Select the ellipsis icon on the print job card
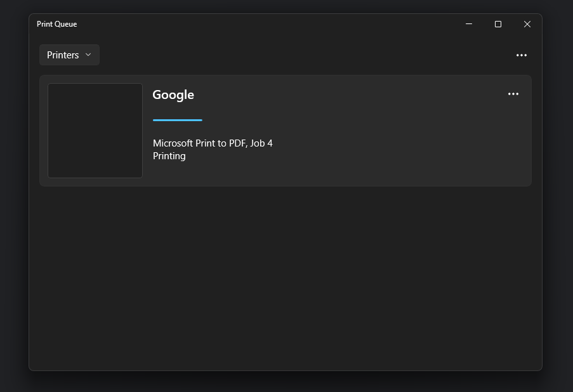The image size is (573, 392). coord(513,94)
